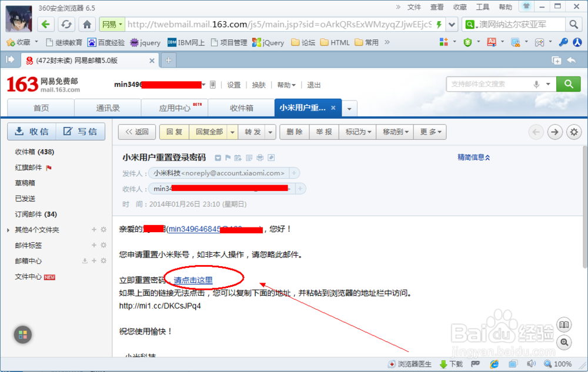Open the email subject dropdown arrow icon

pyautogui.click(x=218, y=157)
